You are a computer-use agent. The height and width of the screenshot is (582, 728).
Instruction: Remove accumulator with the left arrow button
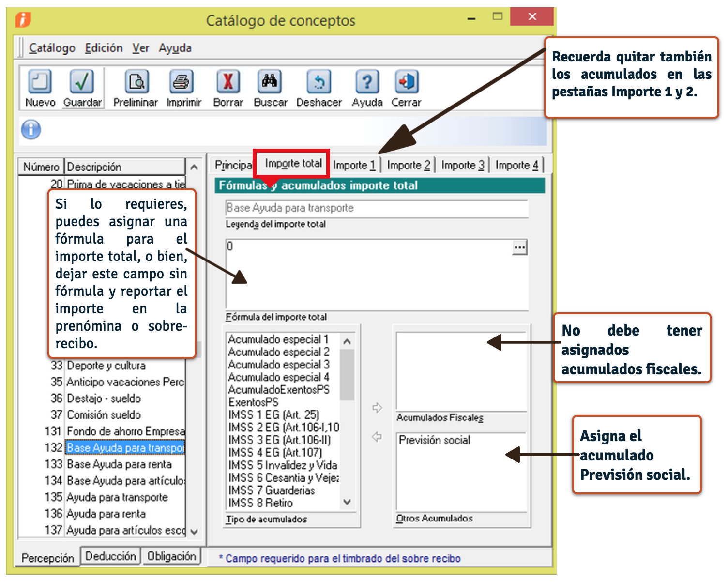pyautogui.click(x=377, y=437)
